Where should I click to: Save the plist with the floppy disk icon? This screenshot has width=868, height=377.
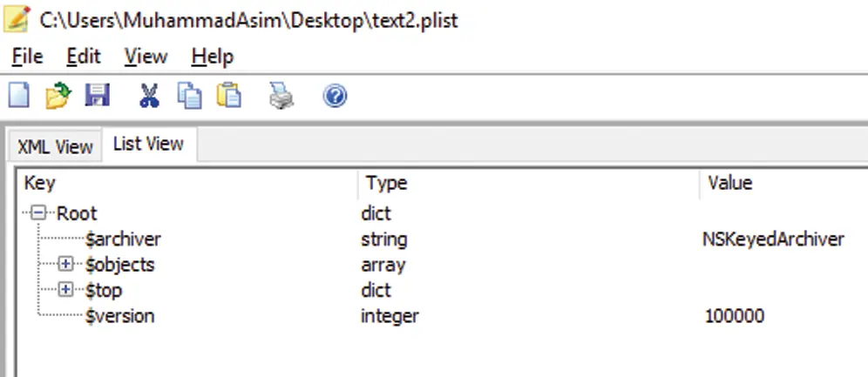[98, 95]
